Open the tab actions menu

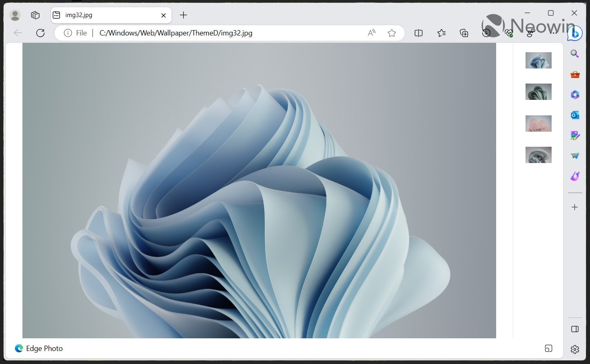click(35, 15)
